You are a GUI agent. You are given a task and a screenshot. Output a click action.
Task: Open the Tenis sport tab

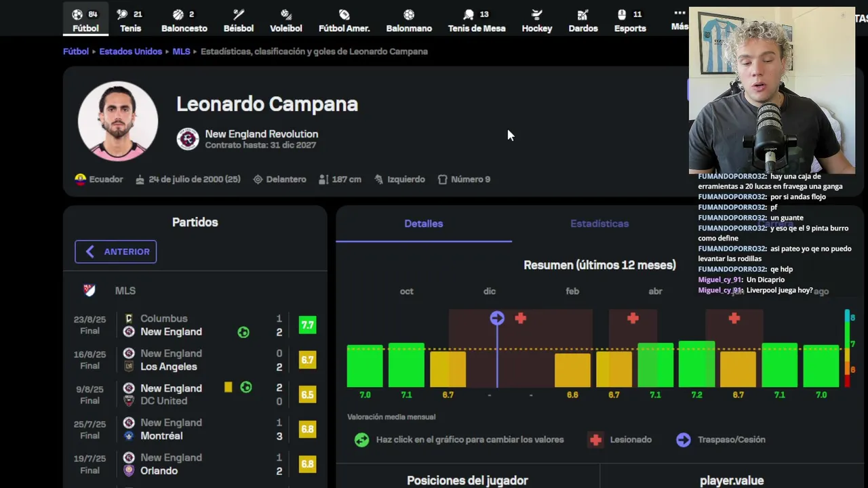(130, 21)
